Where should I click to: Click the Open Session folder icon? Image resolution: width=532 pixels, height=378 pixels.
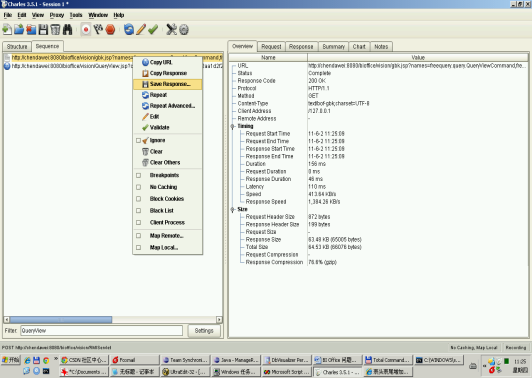(19, 30)
